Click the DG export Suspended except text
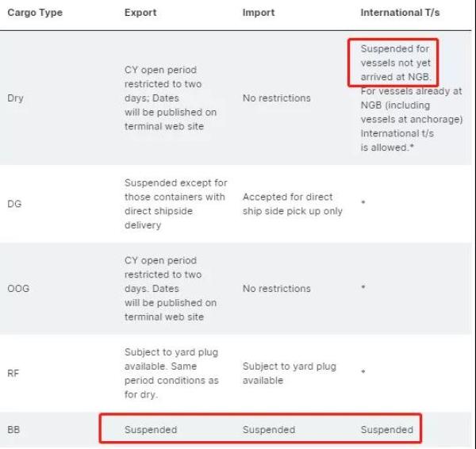 [x=175, y=204]
